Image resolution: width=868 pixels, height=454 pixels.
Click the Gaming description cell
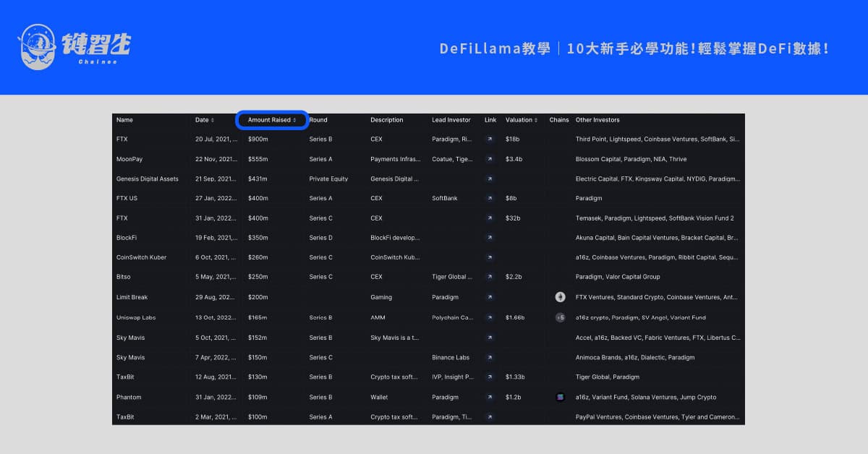click(381, 297)
